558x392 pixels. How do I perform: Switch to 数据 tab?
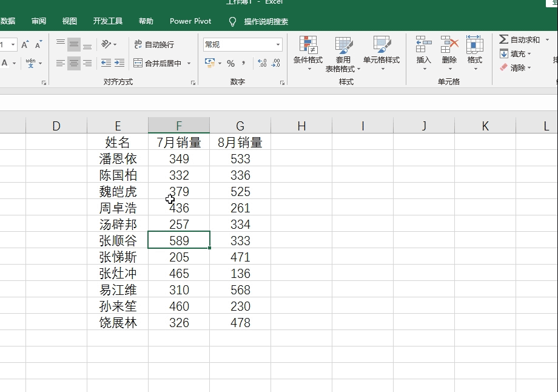coord(8,21)
